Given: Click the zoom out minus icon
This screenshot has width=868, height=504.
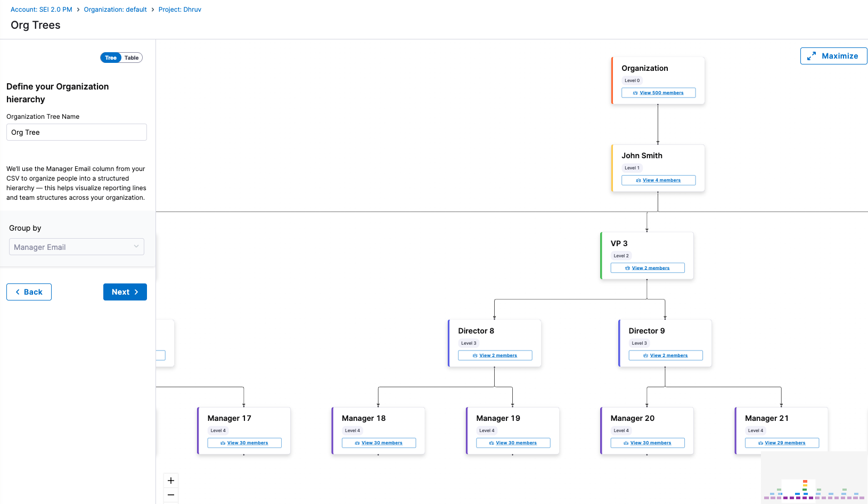Looking at the screenshot, I should click(x=171, y=495).
